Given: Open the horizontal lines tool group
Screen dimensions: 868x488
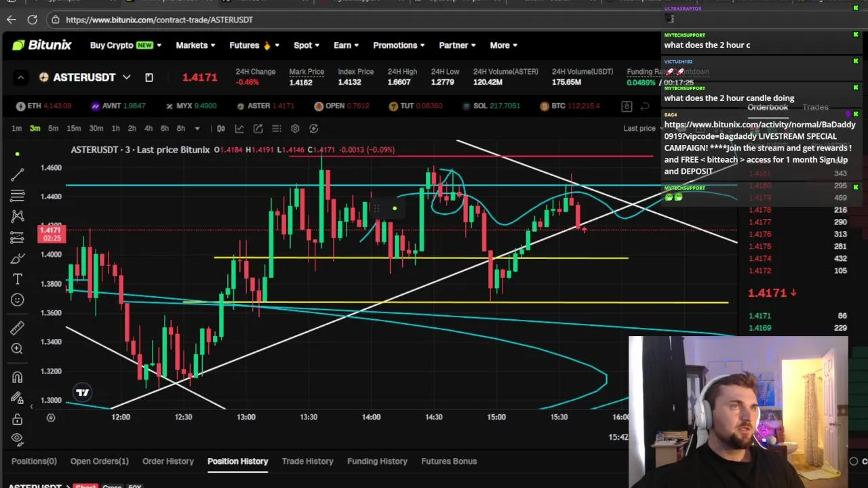Looking at the screenshot, I should click(x=18, y=196).
